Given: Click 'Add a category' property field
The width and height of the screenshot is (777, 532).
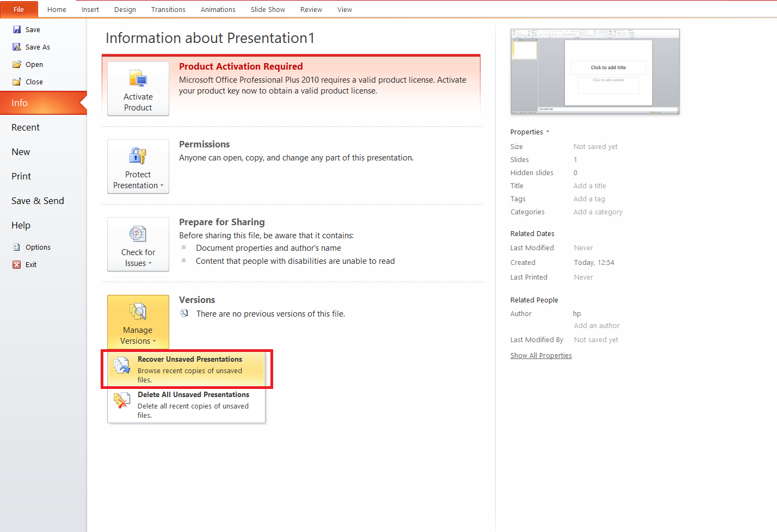Looking at the screenshot, I should 598,212.
